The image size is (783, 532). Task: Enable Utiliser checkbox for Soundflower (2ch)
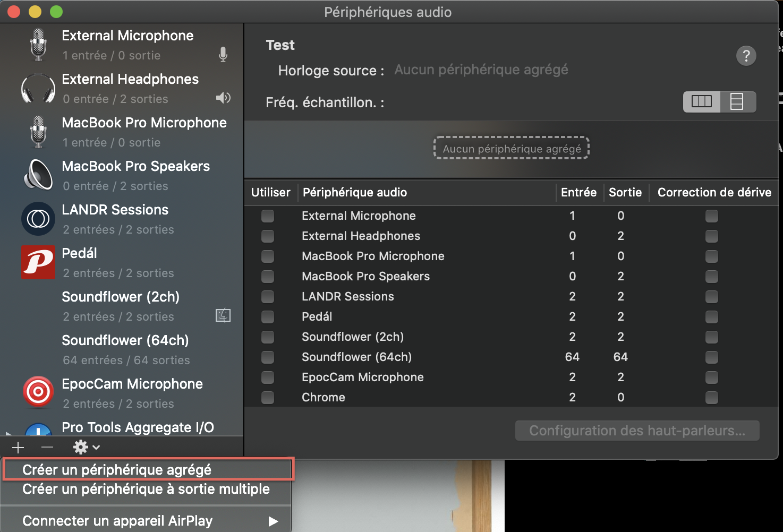pyautogui.click(x=268, y=337)
